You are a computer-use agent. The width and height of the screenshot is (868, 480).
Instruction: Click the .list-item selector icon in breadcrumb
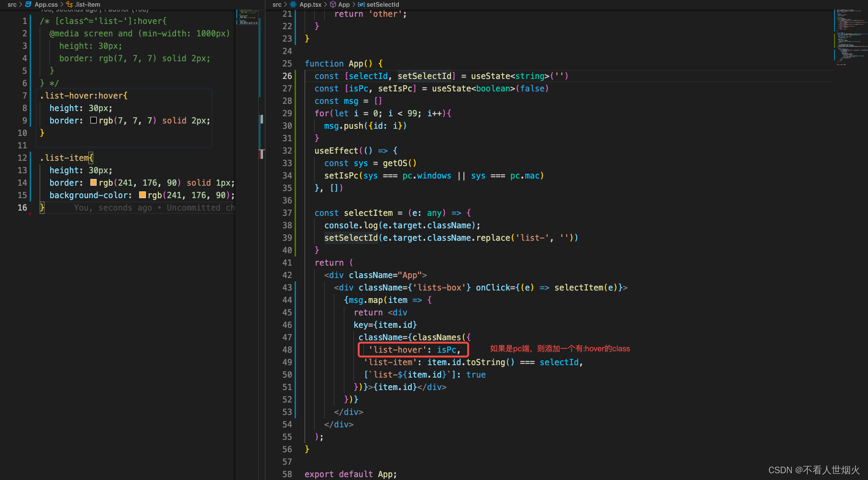pos(69,4)
